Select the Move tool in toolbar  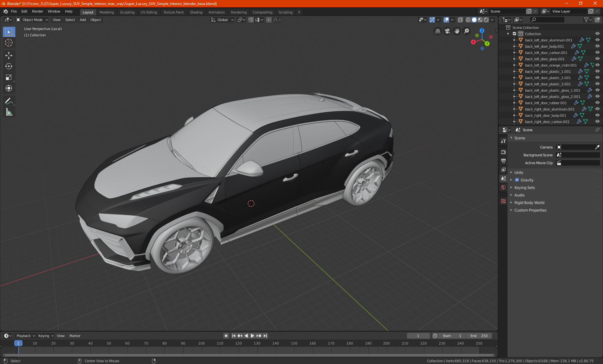[x=9, y=56]
